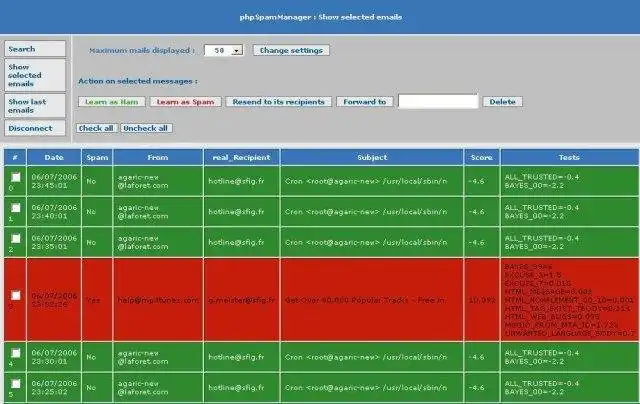
Task: Click the real_Recipient column header
Action: tap(242, 157)
